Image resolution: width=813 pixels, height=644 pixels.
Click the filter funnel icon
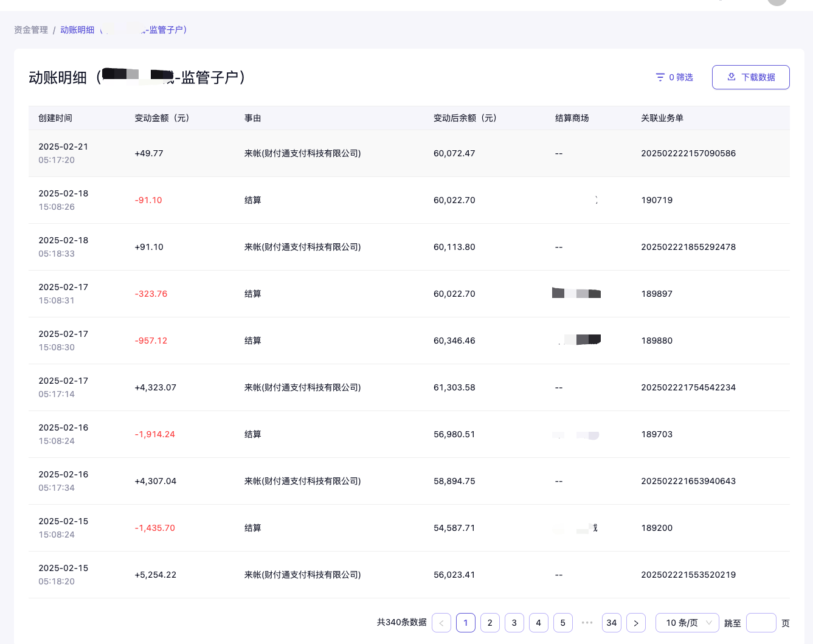pyautogui.click(x=660, y=77)
